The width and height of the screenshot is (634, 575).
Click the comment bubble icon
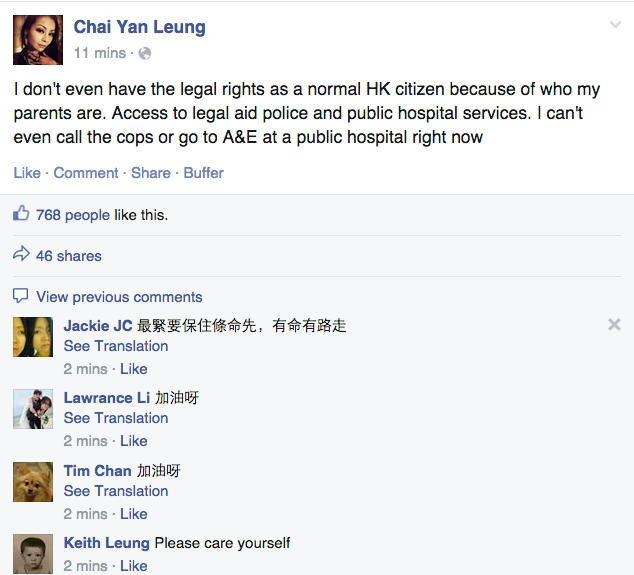click(21, 296)
